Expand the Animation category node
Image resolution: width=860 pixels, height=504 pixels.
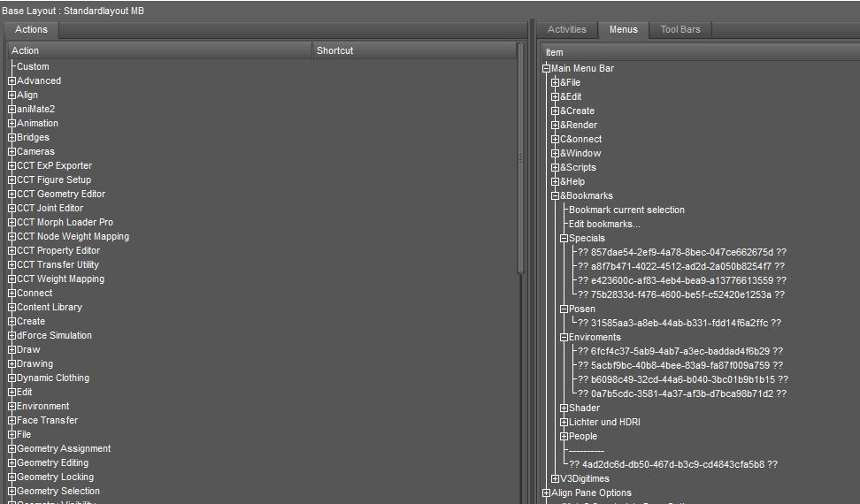[12, 123]
